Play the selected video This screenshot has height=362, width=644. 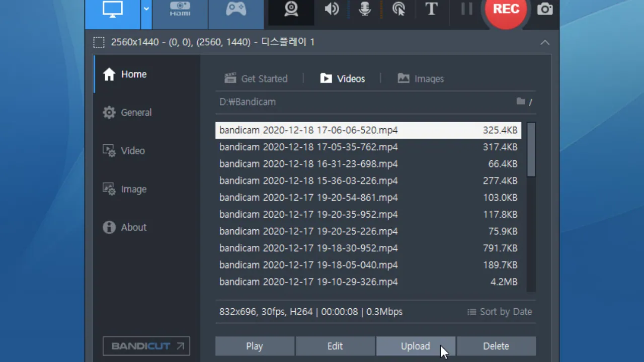pos(255,346)
